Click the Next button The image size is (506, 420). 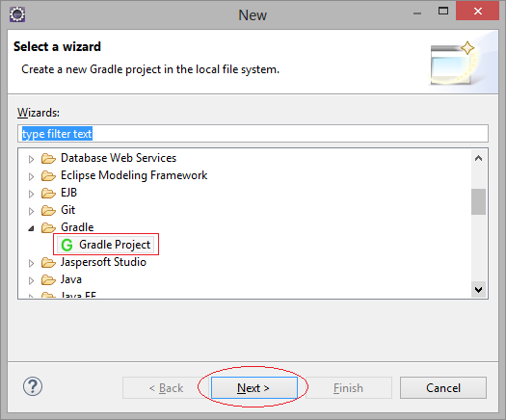pos(254,388)
